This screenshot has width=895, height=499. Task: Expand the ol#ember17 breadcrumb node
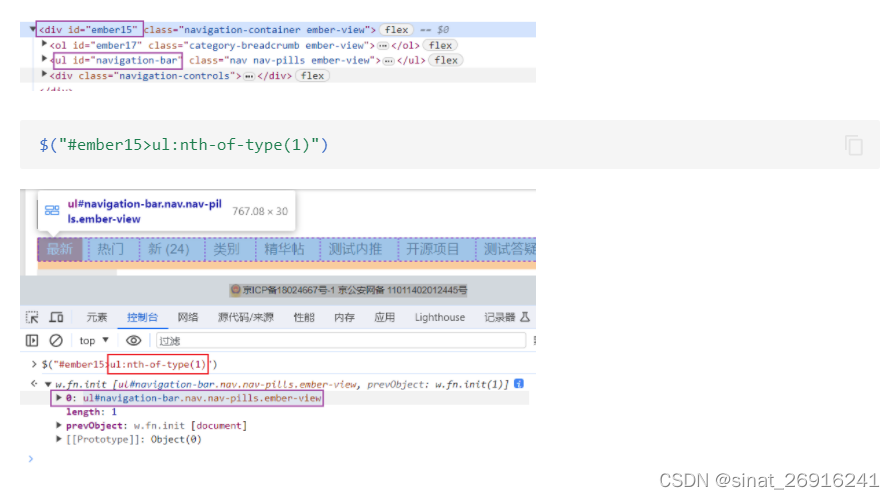(x=44, y=43)
